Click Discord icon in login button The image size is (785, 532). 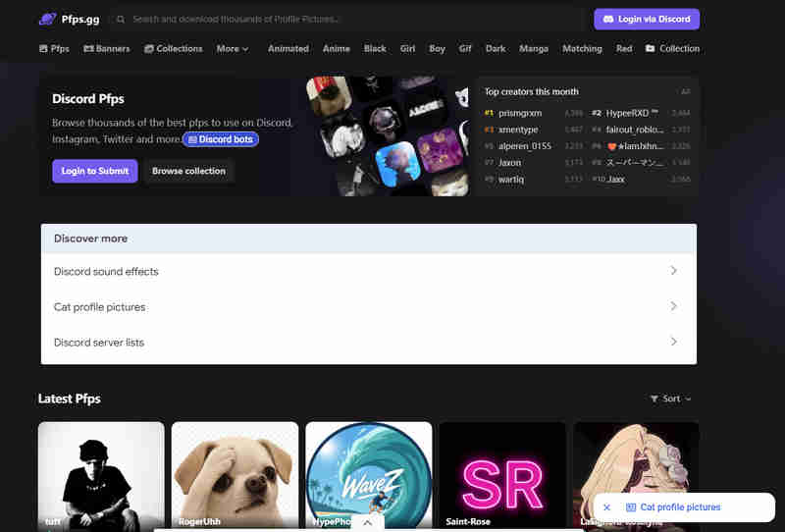click(x=608, y=19)
